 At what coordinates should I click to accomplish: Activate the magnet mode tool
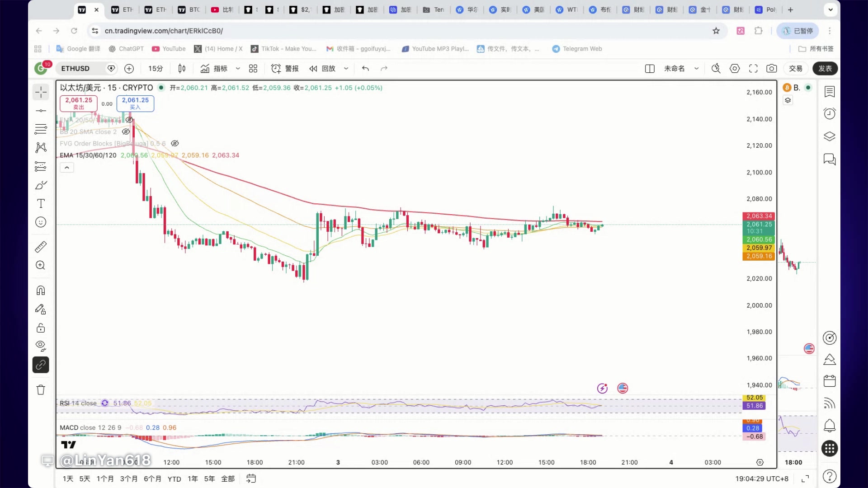(41, 290)
